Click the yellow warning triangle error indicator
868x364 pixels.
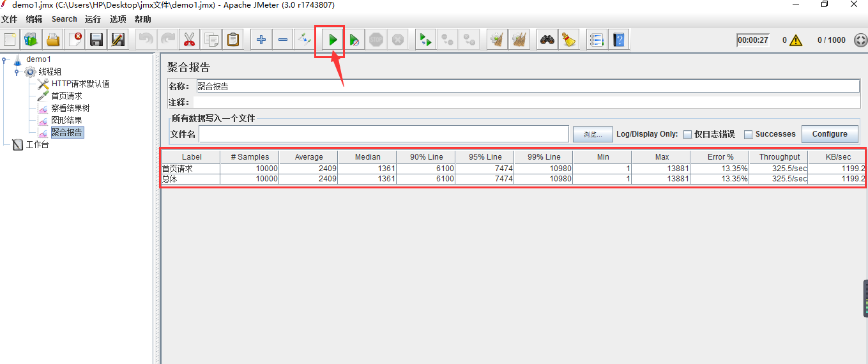tap(795, 40)
